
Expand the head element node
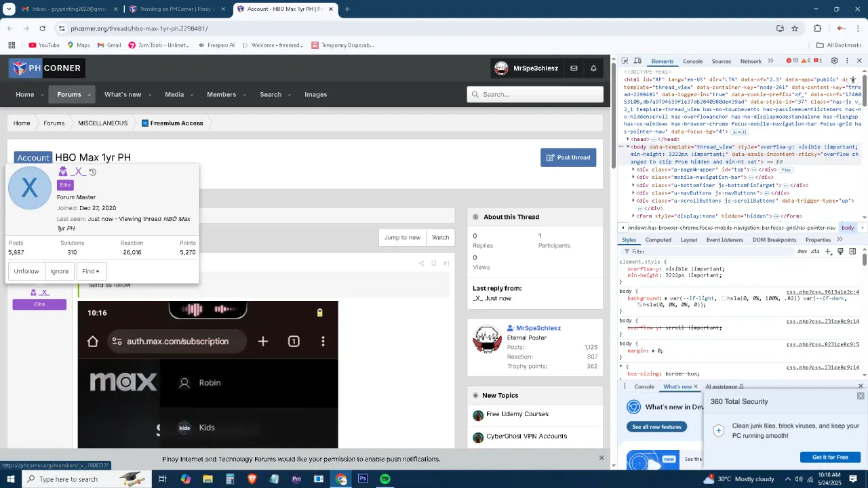tap(628, 139)
